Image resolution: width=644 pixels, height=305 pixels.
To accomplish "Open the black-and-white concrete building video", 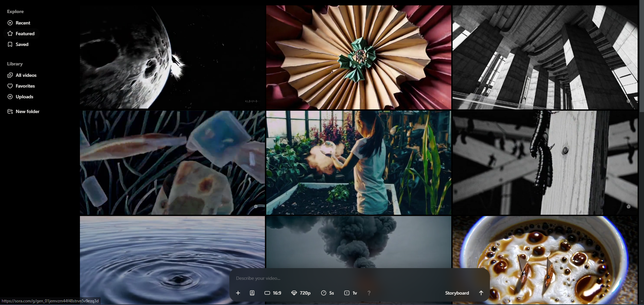I will (545, 57).
